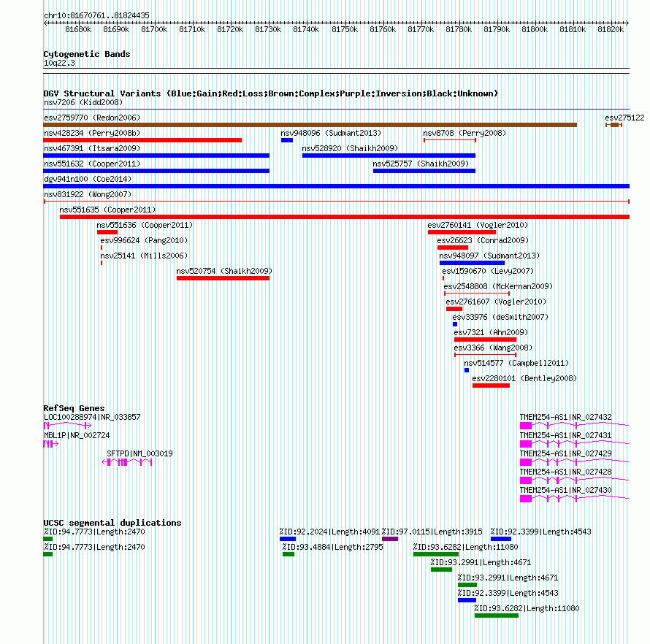The height and width of the screenshot is (644, 650).
Task: Click the esv2759770 (Redon2006) brown complex bar
Action: 310,125
